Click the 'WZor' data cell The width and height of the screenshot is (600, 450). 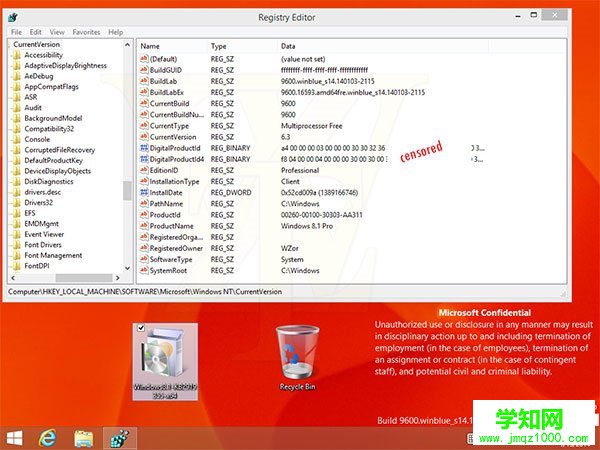(x=290, y=248)
